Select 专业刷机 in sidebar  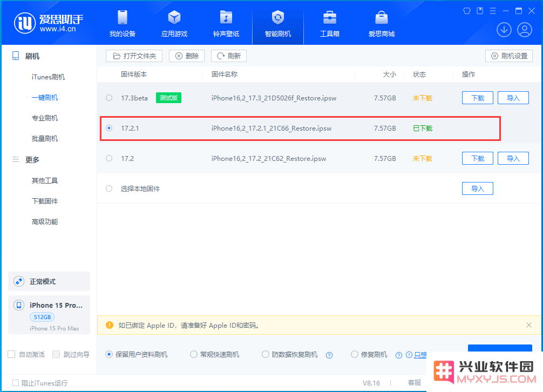coord(45,118)
